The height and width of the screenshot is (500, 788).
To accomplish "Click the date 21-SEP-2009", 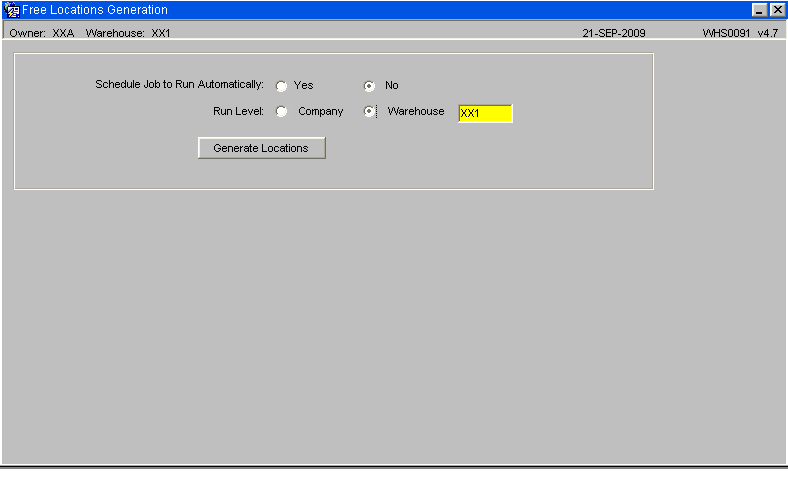I will [x=614, y=33].
